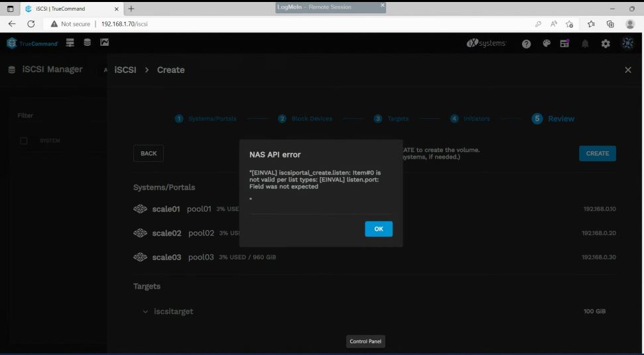Open the calendar notification panel icon
Viewport: 644px width, 355px height.
coord(564,43)
